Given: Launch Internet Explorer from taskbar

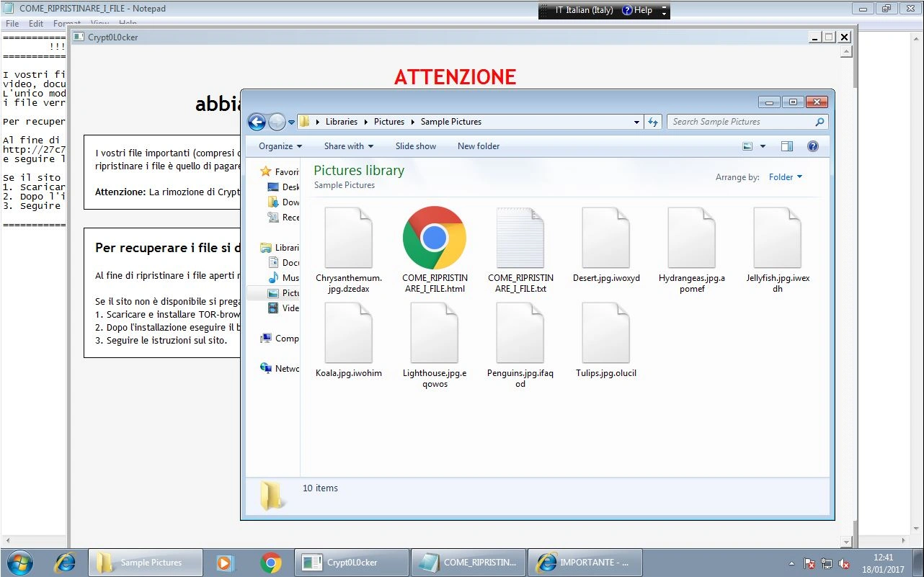Looking at the screenshot, I should 65,563.
